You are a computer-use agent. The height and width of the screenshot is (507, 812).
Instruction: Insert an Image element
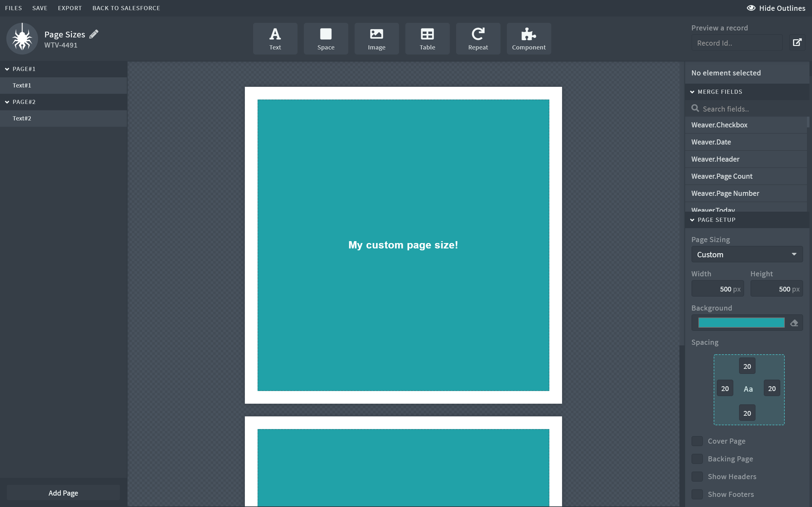coord(376,39)
